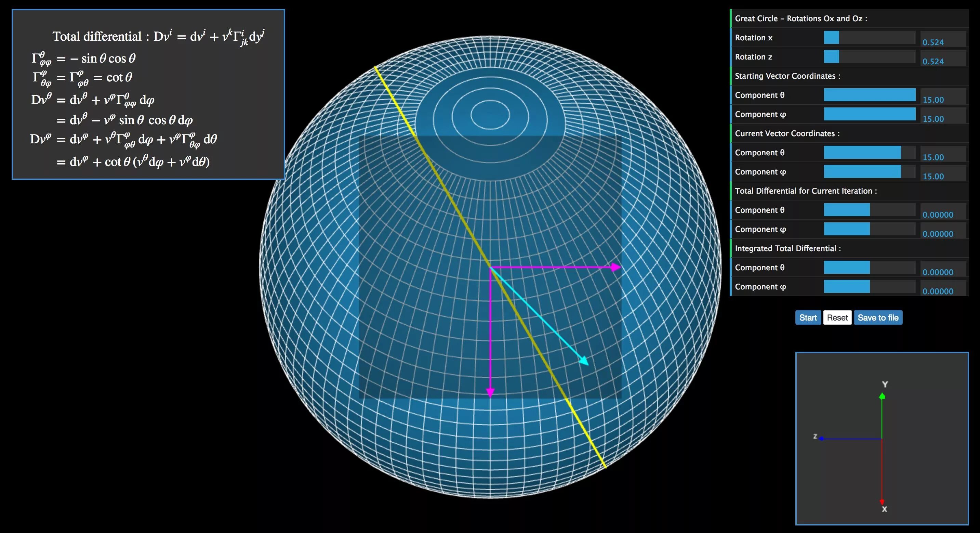This screenshot has width=980, height=533.
Task: Click Starting Vector Component θ slider
Action: [869, 95]
